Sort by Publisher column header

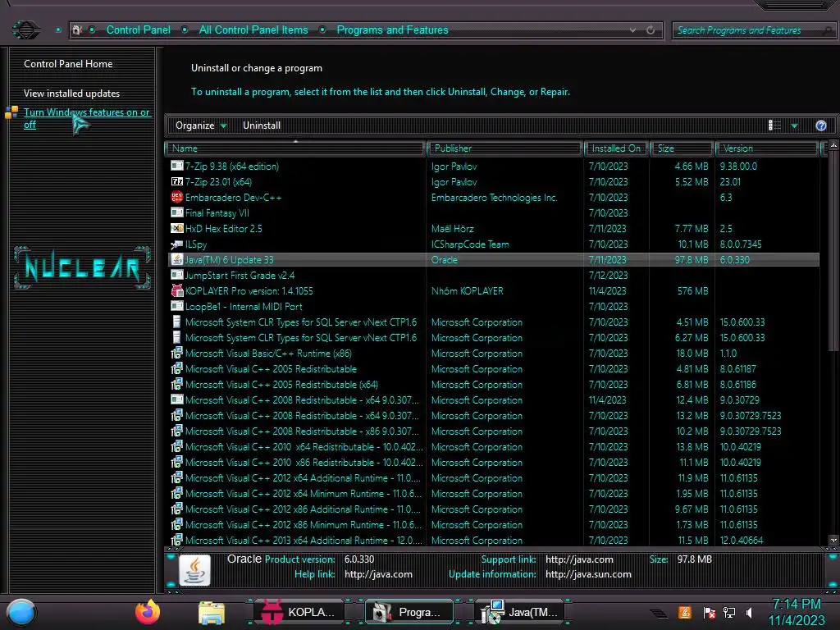pos(504,148)
